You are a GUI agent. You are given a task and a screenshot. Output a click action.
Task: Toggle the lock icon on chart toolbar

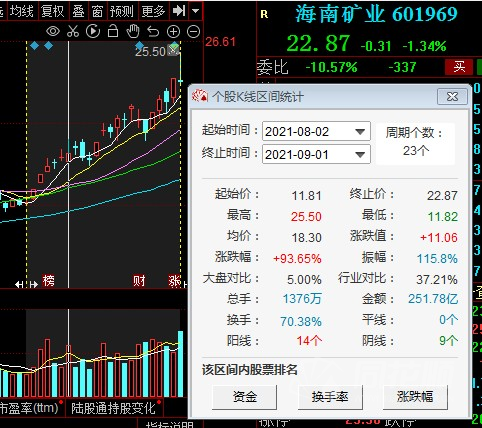click(x=113, y=31)
